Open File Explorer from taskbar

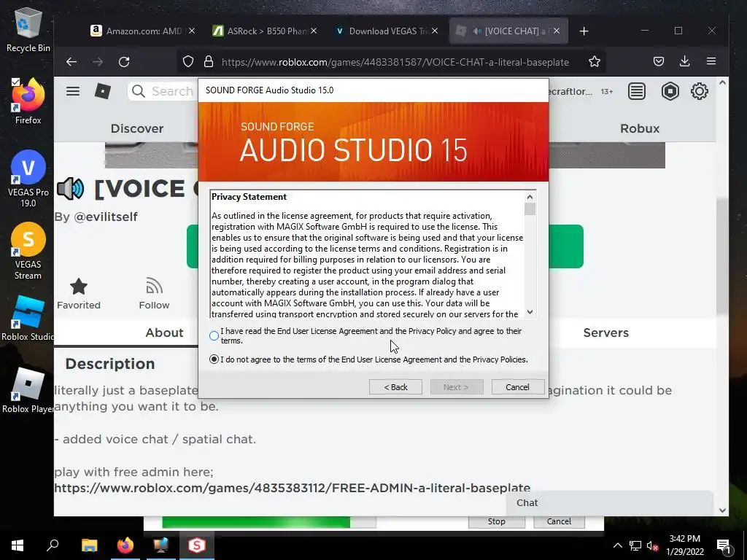89,545
